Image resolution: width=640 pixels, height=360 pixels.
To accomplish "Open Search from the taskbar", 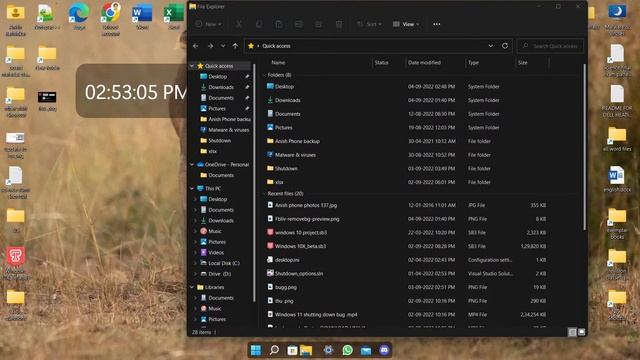I will (274, 350).
